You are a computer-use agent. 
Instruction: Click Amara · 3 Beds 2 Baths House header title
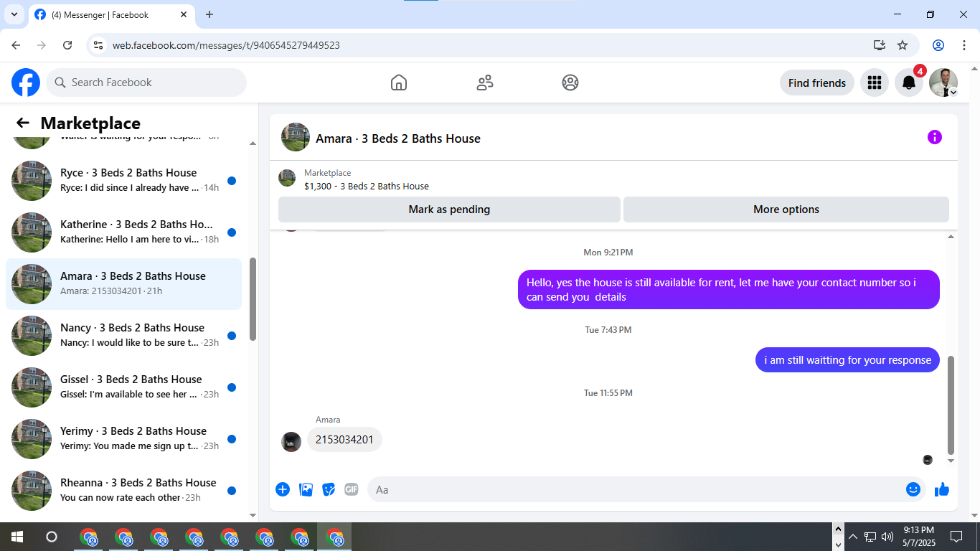398,138
